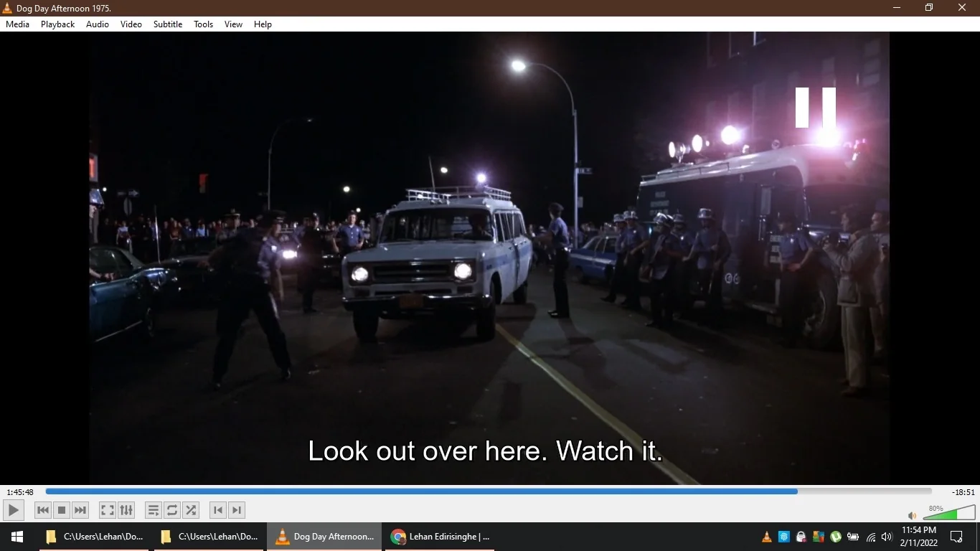Open the Windows notification center
The image size is (980, 551).
click(956, 537)
